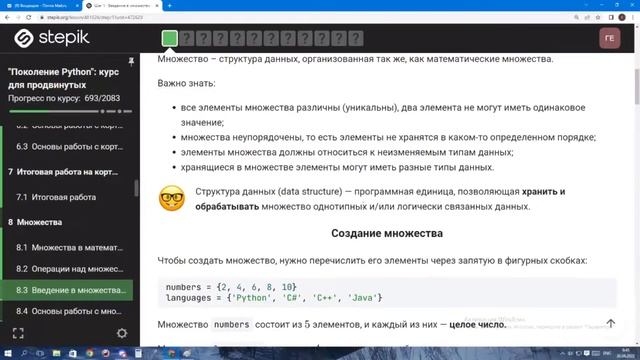This screenshot has width=640, height=360.
Task: Open settings gear in the sidebar
Action: coord(122,333)
